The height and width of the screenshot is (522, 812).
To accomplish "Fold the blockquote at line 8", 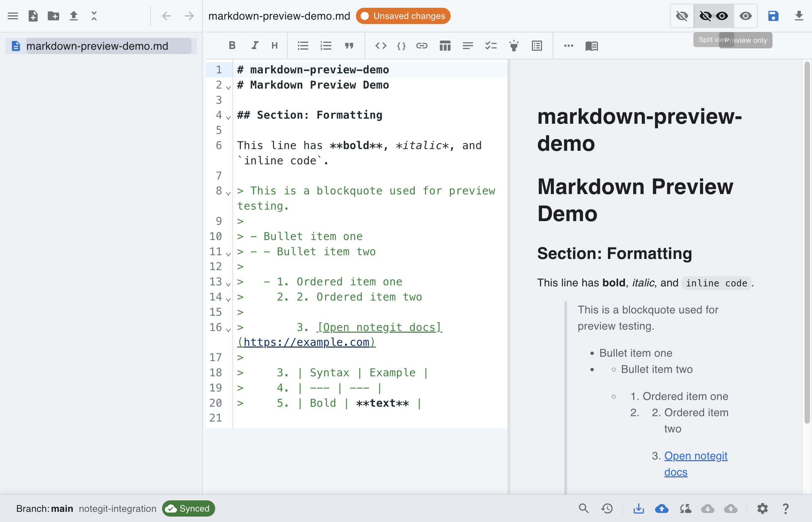I will [228, 193].
